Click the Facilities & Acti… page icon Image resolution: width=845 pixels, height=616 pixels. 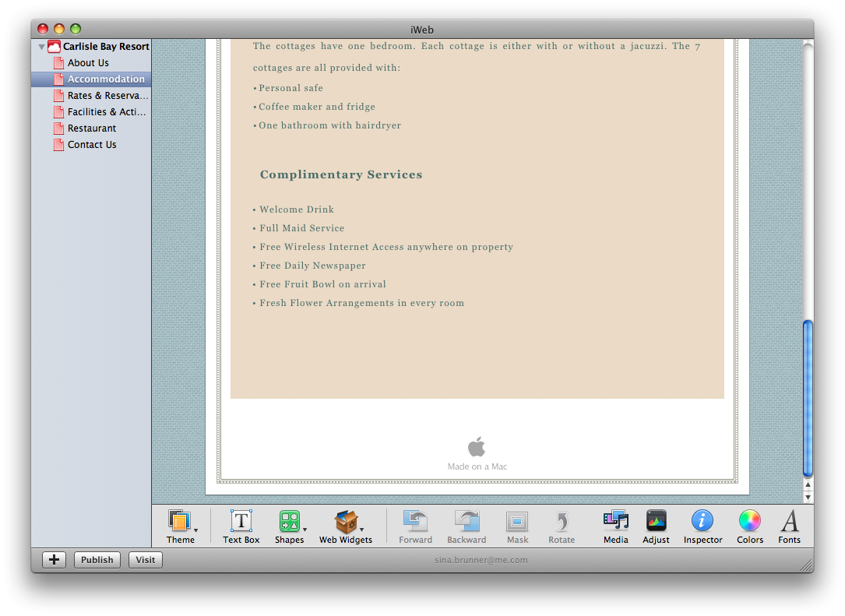pyautogui.click(x=58, y=112)
